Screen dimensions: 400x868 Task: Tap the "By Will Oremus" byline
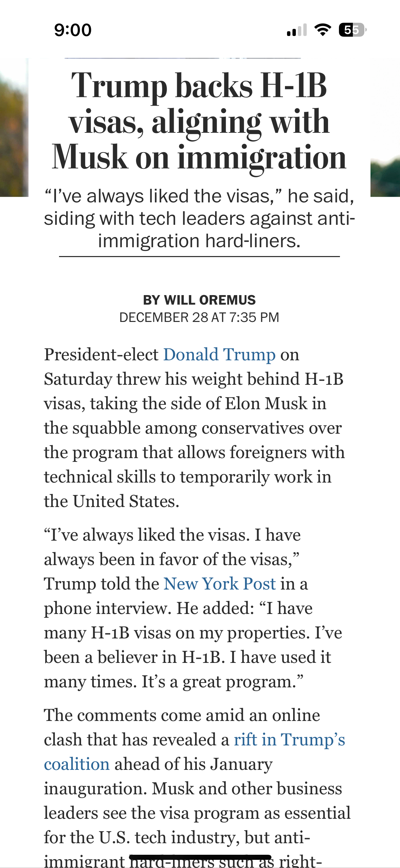199,300
